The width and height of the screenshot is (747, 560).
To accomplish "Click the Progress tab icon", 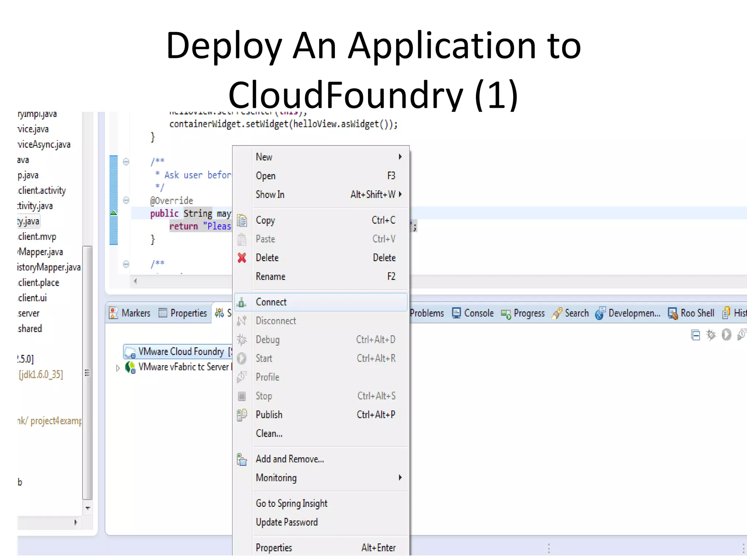I will click(506, 314).
